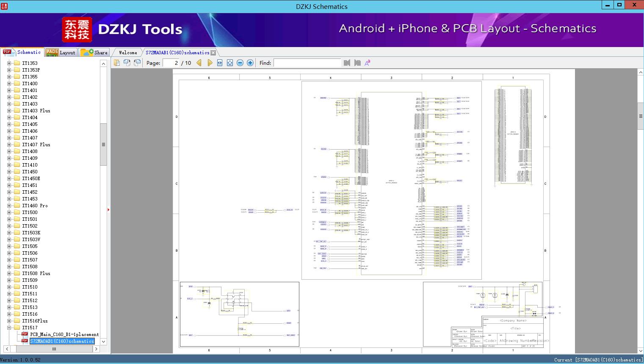Select S72MA0AB1(C160)schematics document tab
Image resolution: width=644 pixels, height=364 pixels.
[177, 53]
